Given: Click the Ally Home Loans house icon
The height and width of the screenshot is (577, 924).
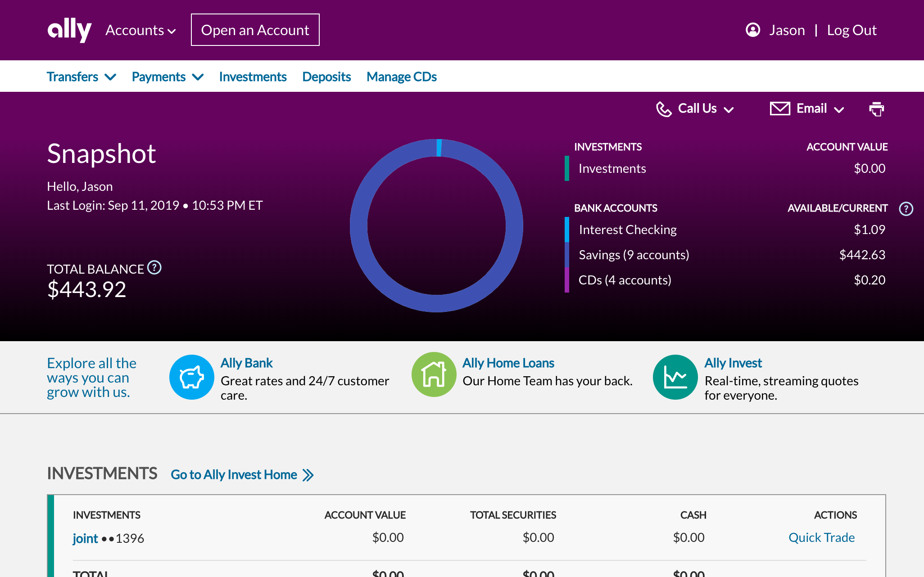Looking at the screenshot, I should pyautogui.click(x=434, y=374).
